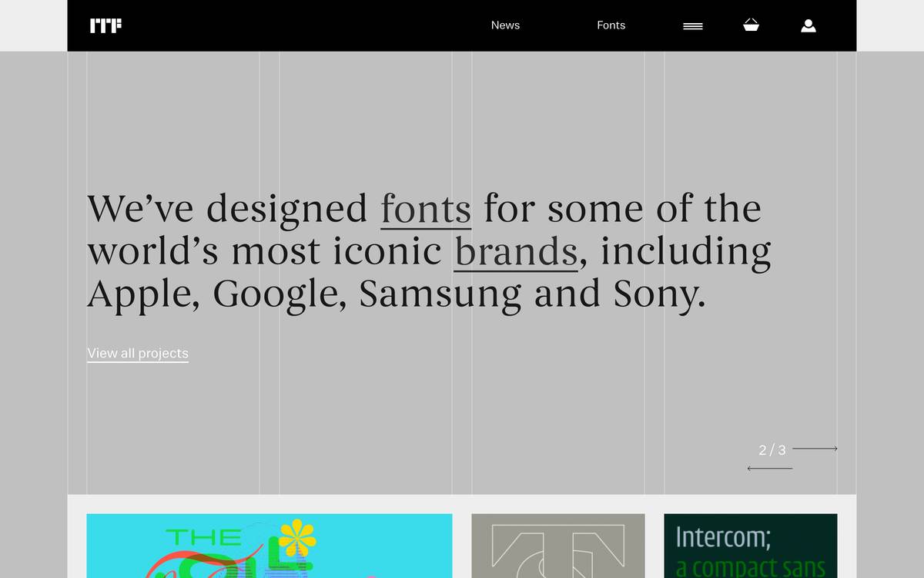
Task: Select the News menu item
Action: point(505,25)
